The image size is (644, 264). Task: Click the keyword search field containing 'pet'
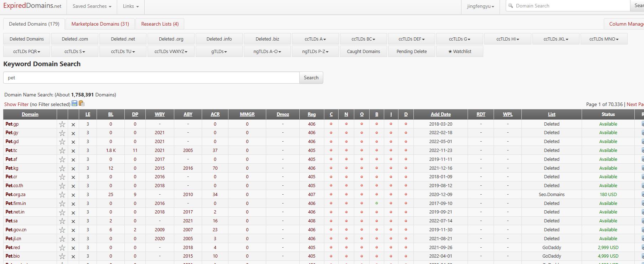tap(151, 78)
